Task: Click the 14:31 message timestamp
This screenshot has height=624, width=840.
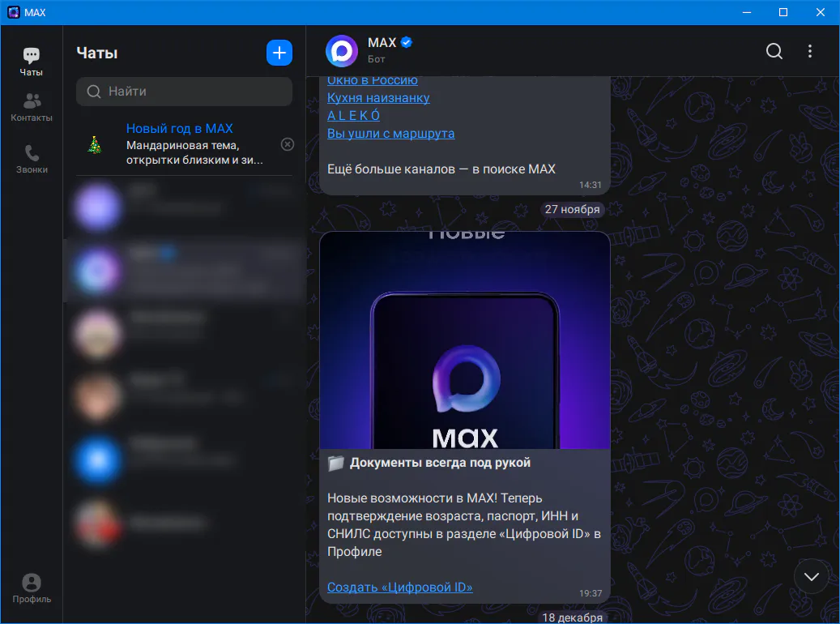Action: point(591,185)
